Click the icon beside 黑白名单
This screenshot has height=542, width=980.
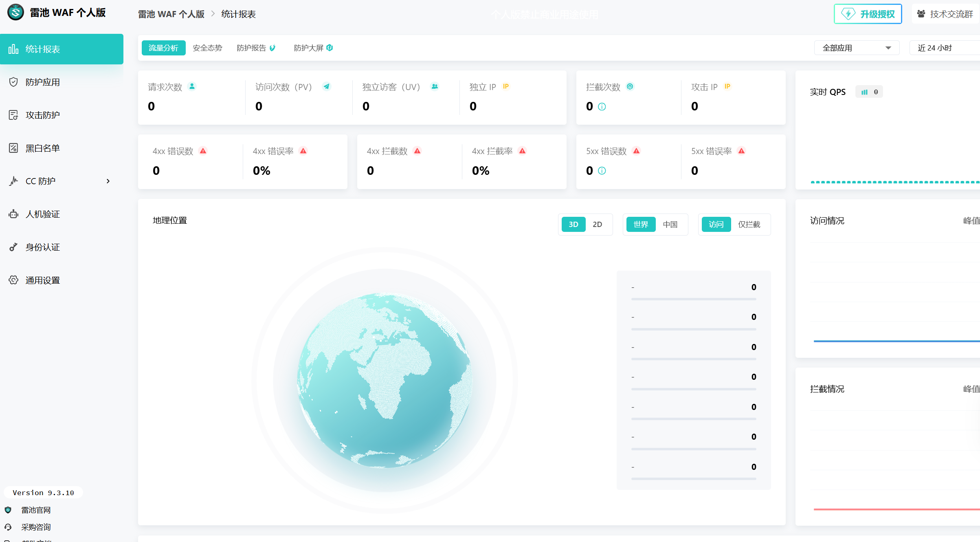click(13, 148)
